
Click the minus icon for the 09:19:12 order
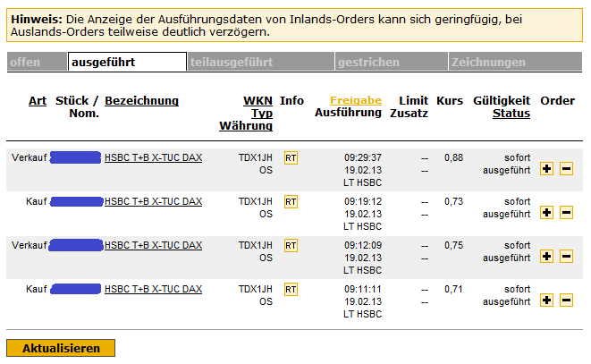click(566, 213)
